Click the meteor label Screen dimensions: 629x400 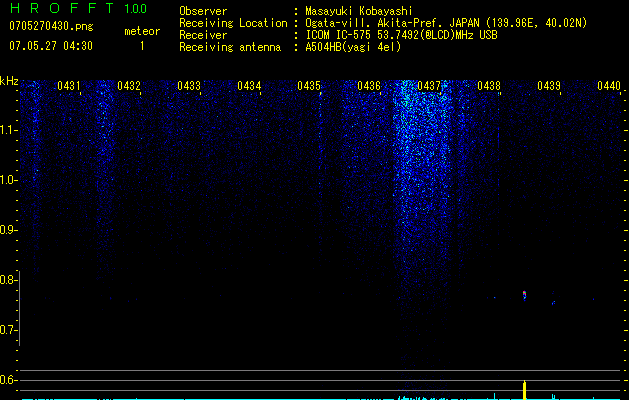pos(142,31)
